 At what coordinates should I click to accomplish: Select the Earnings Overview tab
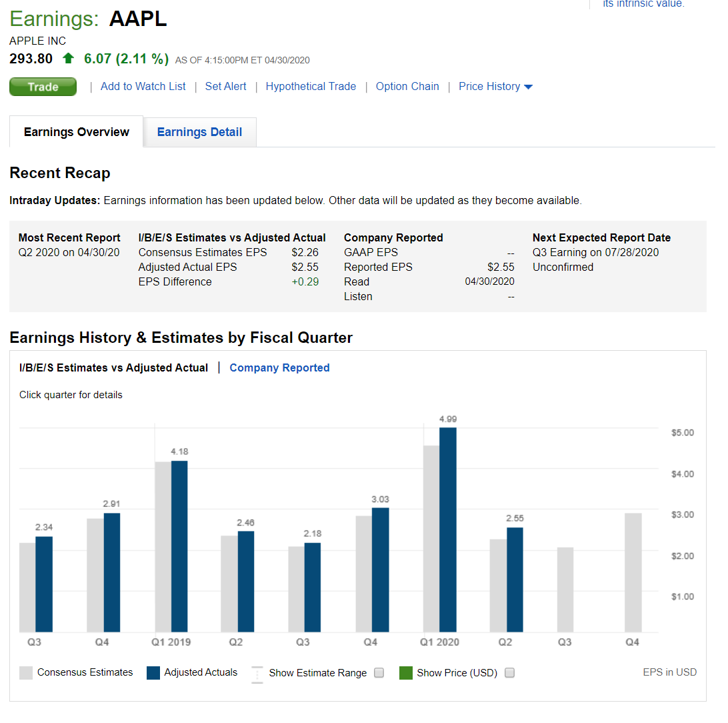click(77, 132)
